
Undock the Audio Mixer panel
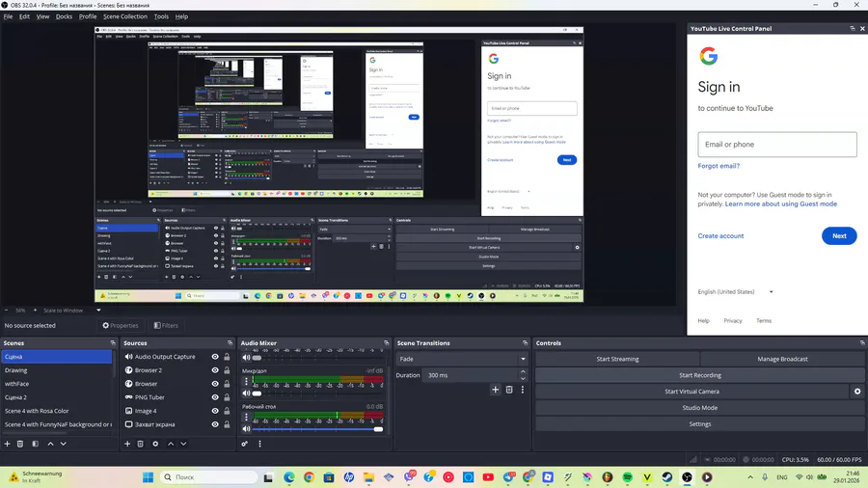pyautogui.click(x=387, y=343)
